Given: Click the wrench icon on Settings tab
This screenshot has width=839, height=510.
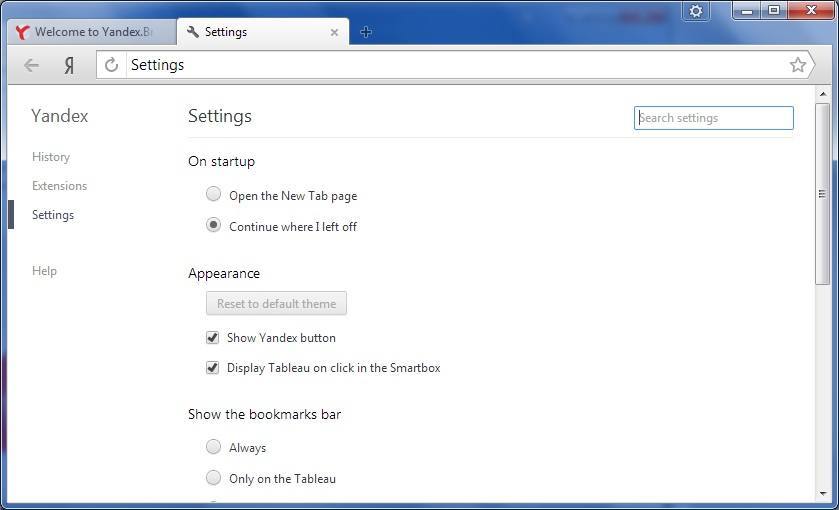Looking at the screenshot, I should click(193, 32).
